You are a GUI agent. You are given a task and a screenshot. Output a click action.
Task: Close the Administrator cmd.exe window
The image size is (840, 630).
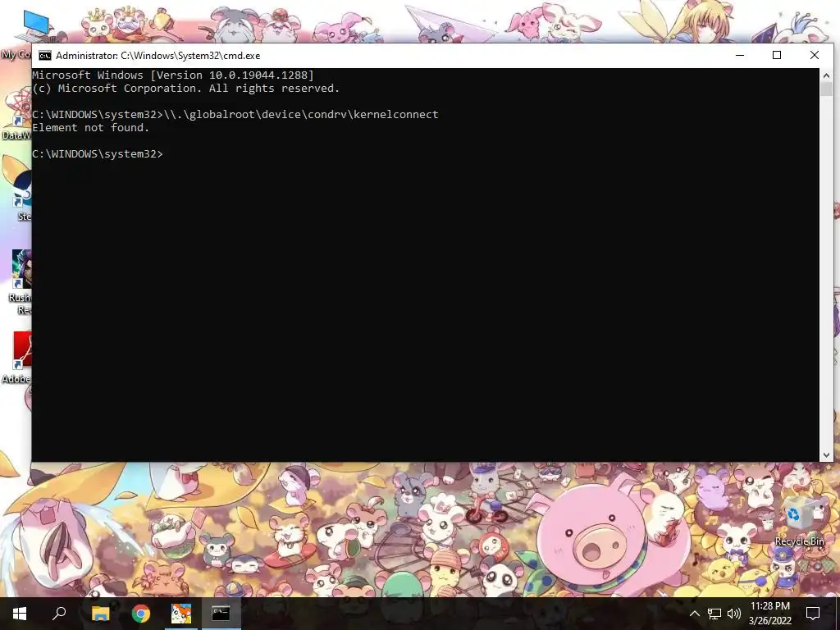pyautogui.click(x=815, y=55)
